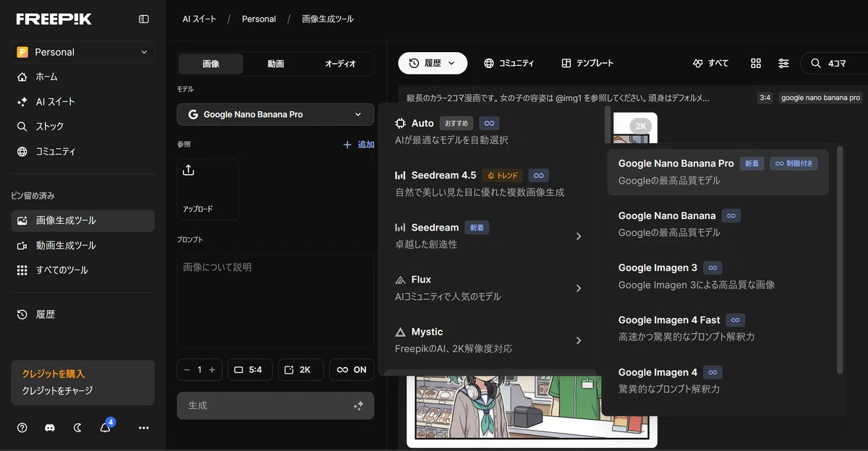Image resolution: width=868 pixels, height=451 pixels.
Task: Open the Personal workspace dropdown
Action: [82, 52]
